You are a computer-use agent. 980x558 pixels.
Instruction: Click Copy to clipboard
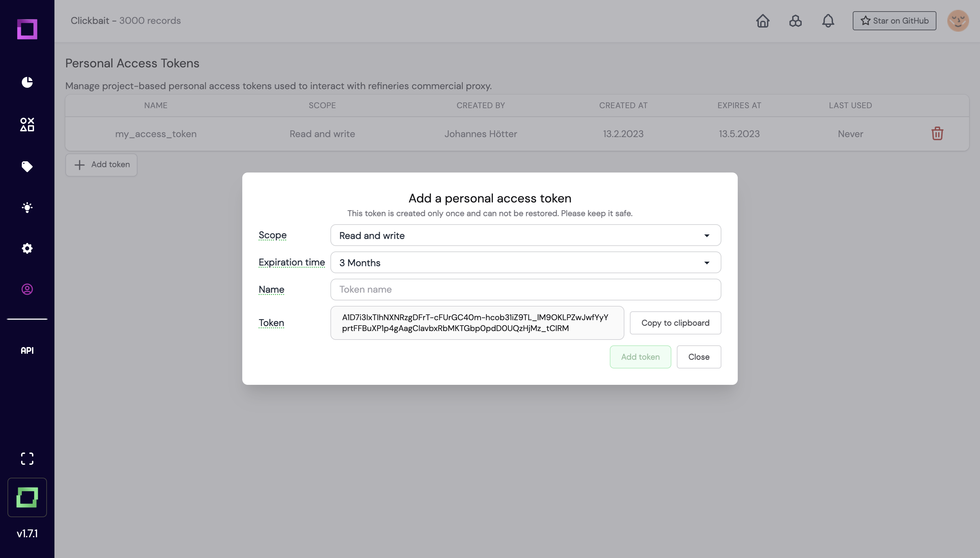click(x=675, y=323)
